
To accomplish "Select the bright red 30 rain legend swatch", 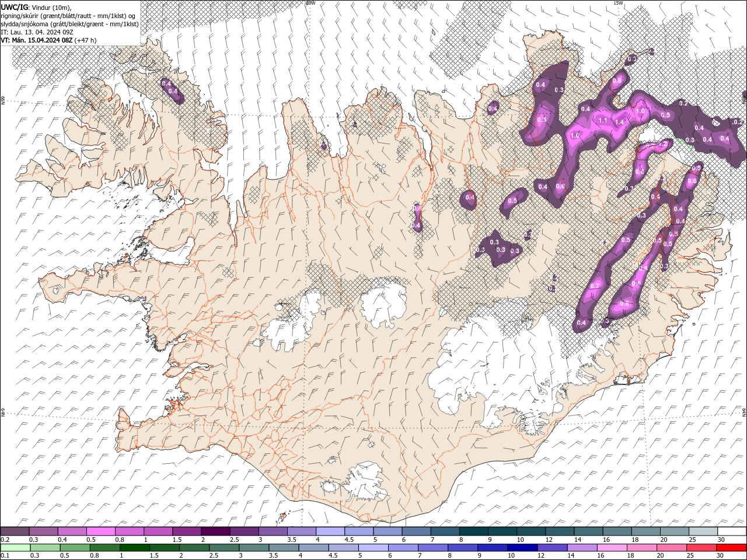I will point(731,548).
